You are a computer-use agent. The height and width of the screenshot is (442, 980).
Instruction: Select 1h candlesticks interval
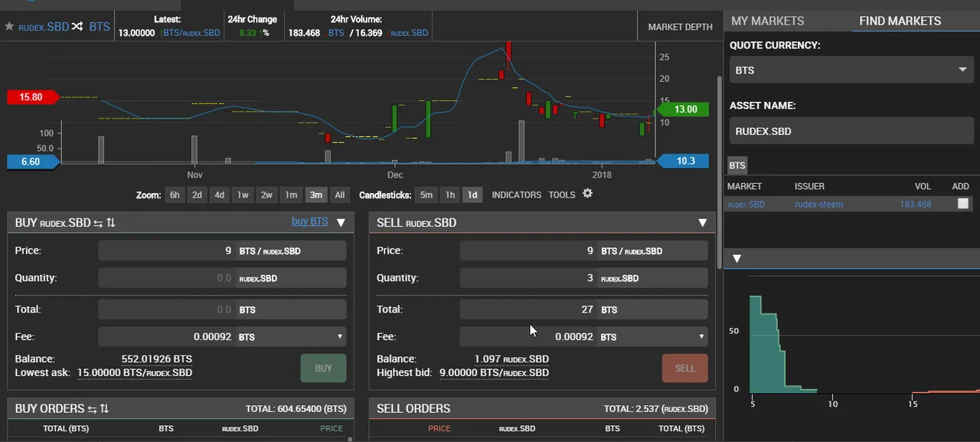click(450, 195)
